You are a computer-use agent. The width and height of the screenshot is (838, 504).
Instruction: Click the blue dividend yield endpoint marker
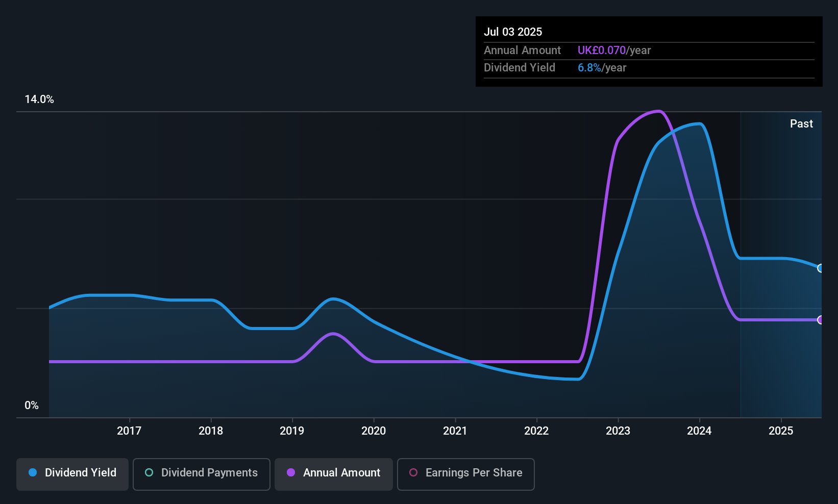[x=820, y=268]
